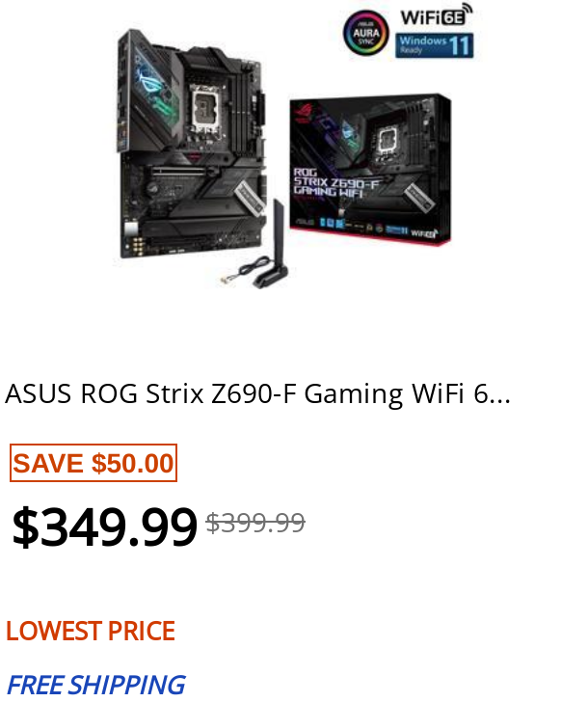The image size is (588, 702).
Task: Click the $349.99 current price
Action: (x=104, y=526)
